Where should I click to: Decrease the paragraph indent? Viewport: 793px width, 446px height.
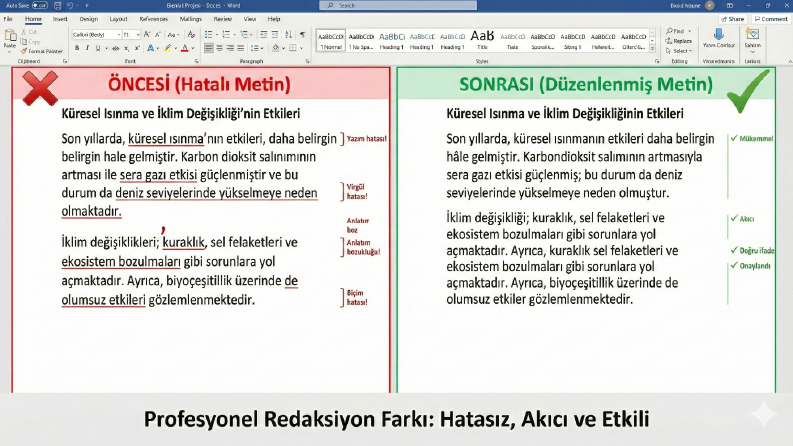(x=263, y=34)
